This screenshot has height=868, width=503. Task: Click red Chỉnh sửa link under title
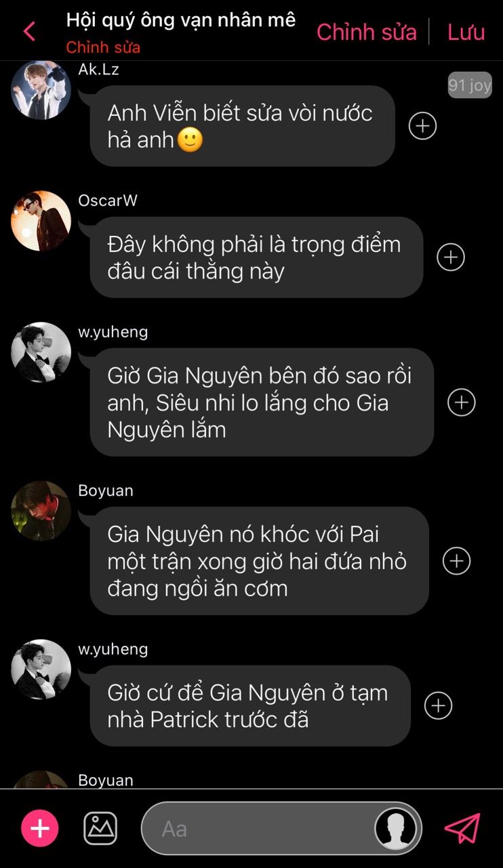pos(103,47)
